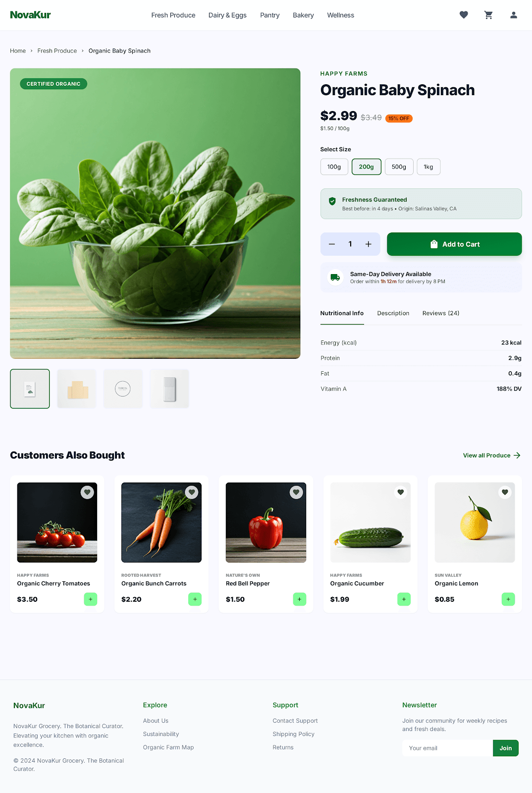Decrease quantity with the minus stepper
This screenshot has width=532, height=793.
pos(332,244)
